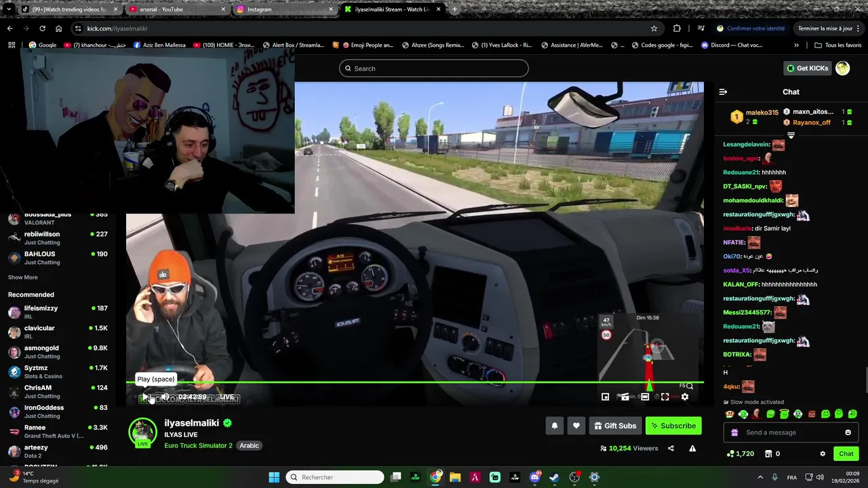The image size is (868, 488).
Task: Click the Arabic language tag
Action: click(x=249, y=445)
